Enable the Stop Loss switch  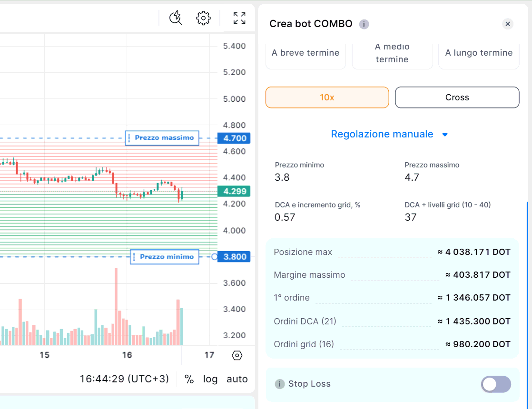point(496,384)
